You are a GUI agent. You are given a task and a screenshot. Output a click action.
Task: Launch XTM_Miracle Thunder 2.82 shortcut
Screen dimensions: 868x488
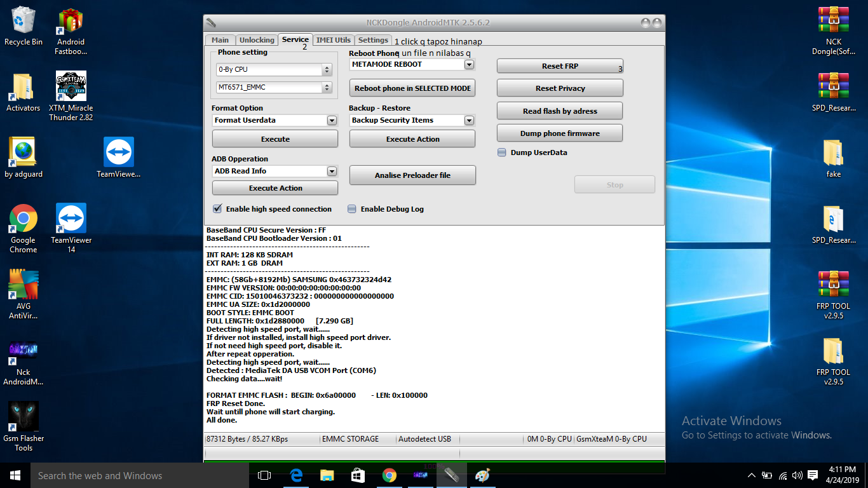click(x=71, y=96)
